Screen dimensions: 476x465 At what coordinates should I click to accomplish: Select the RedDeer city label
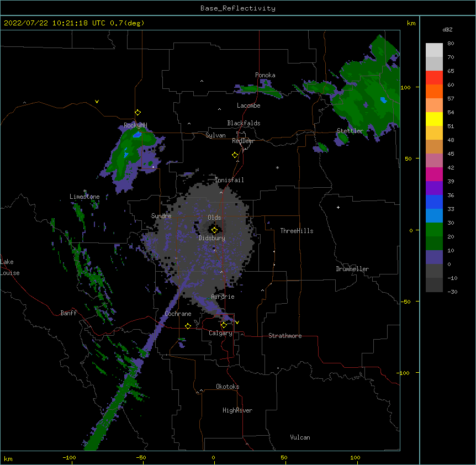[243, 141]
